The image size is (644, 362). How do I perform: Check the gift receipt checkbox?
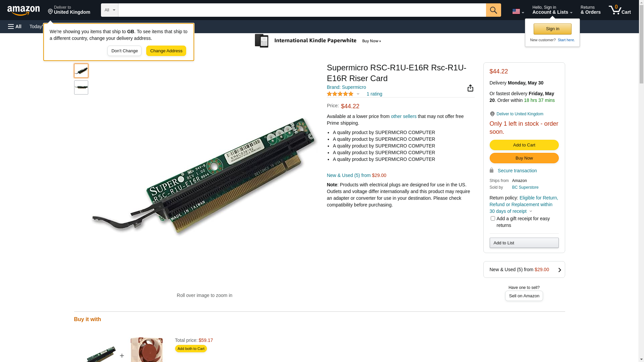(x=493, y=219)
